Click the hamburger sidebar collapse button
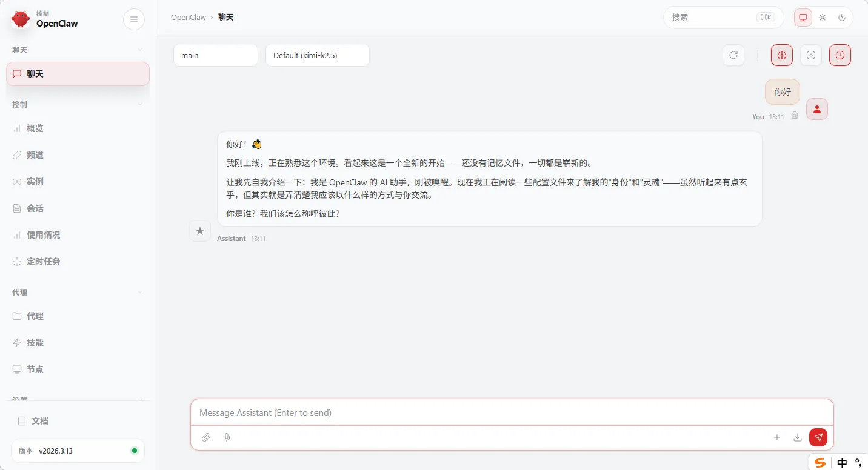868x470 pixels. coord(134,19)
